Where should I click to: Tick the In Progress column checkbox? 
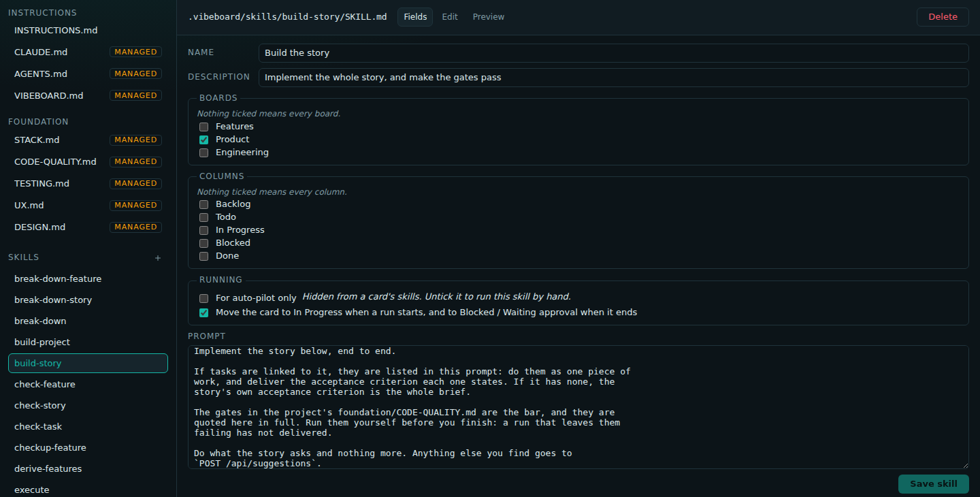click(203, 230)
